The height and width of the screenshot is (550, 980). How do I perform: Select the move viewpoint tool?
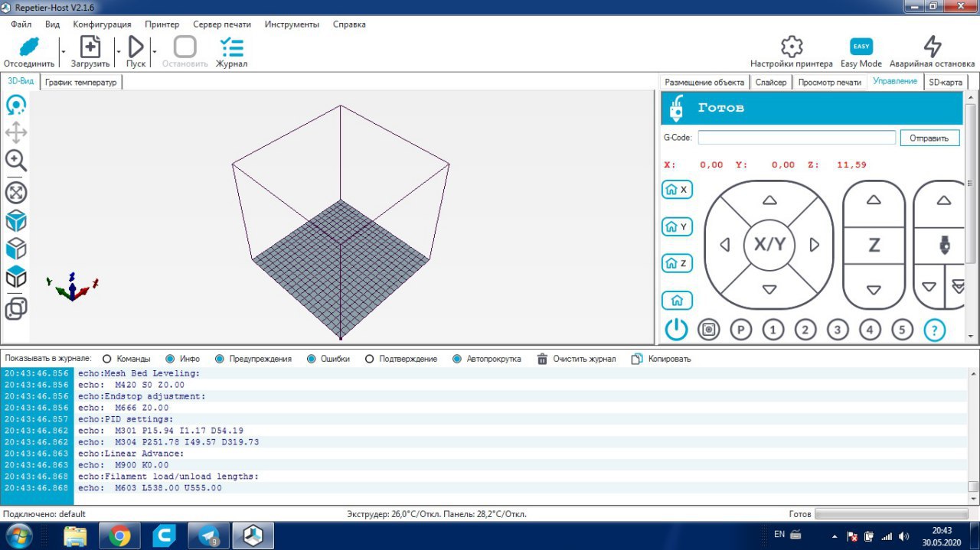16,132
